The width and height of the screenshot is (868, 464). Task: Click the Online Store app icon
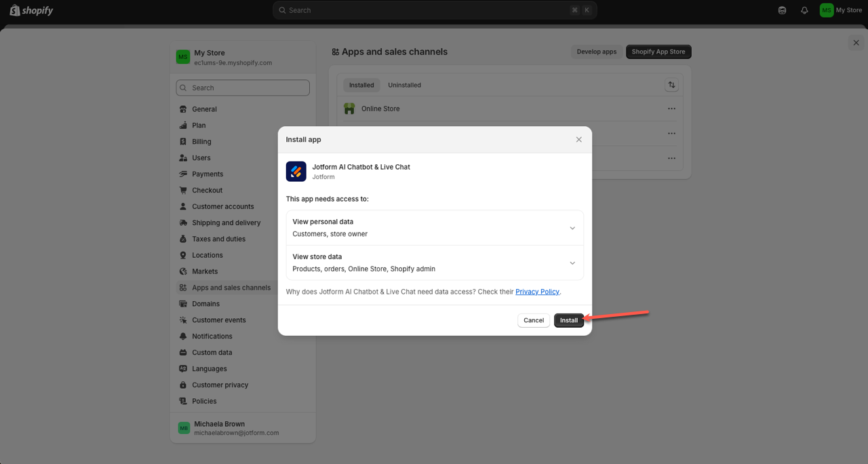click(349, 109)
